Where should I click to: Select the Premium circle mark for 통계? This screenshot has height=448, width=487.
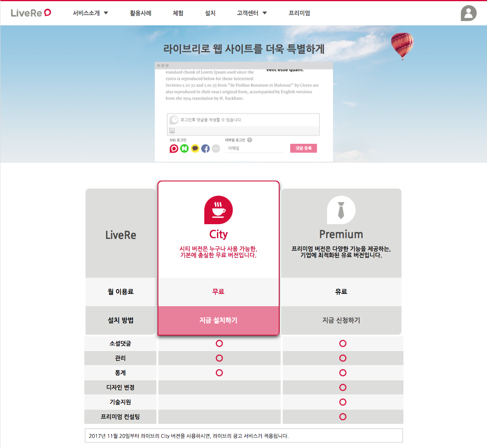[x=343, y=373]
